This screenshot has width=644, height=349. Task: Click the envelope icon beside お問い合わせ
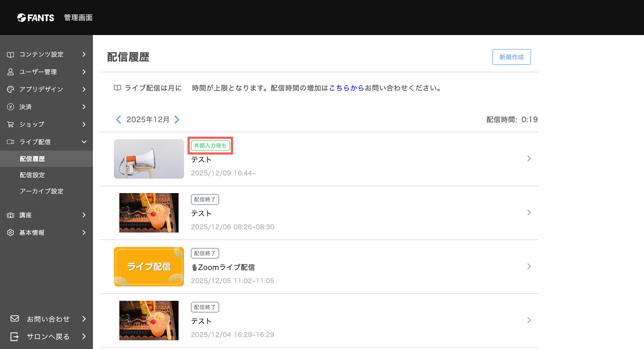coord(14,319)
